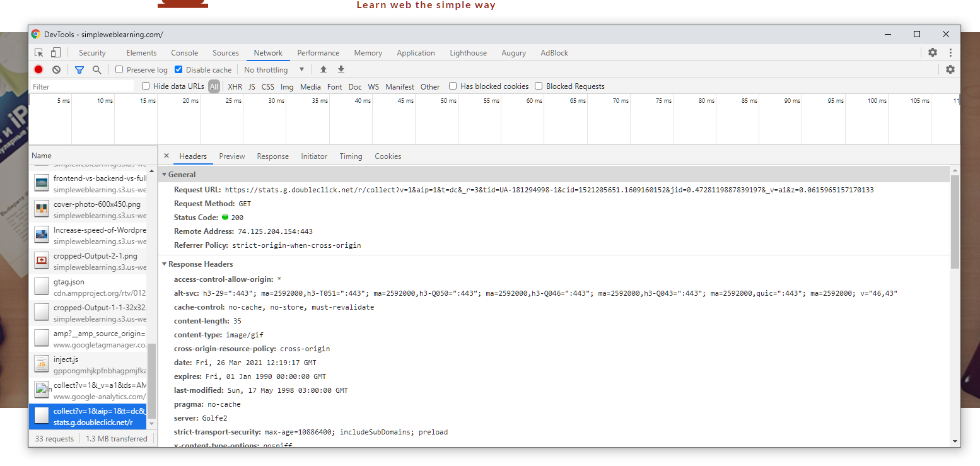Open the Memory panel tab

(x=368, y=53)
